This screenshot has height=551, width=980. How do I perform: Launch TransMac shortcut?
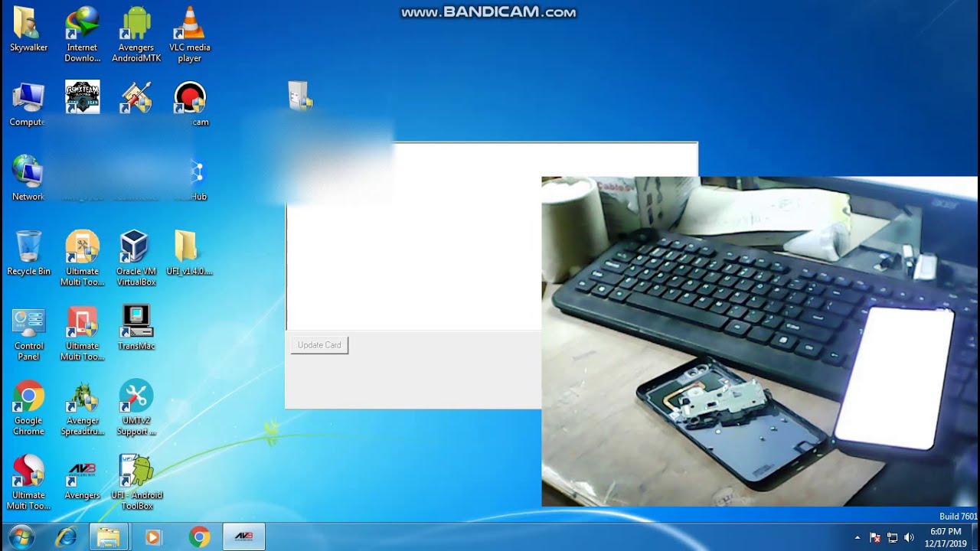click(136, 328)
